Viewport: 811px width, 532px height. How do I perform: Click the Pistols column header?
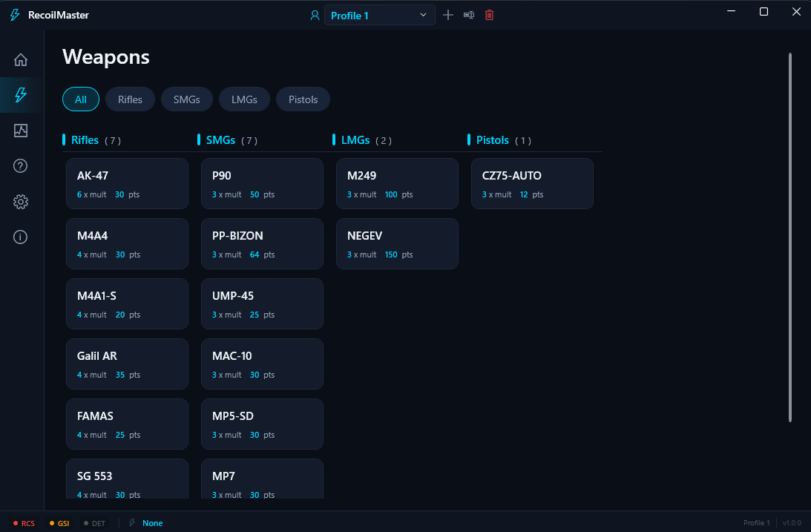click(499, 140)
